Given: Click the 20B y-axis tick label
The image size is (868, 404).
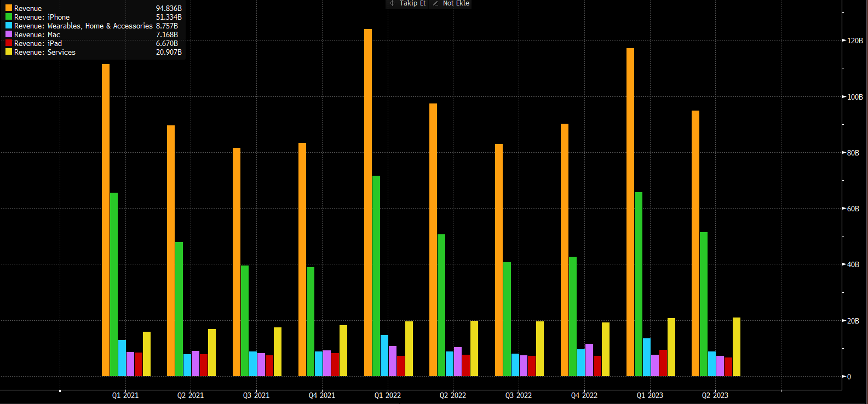Looking at the screenshot, I should tap(853, 321).
